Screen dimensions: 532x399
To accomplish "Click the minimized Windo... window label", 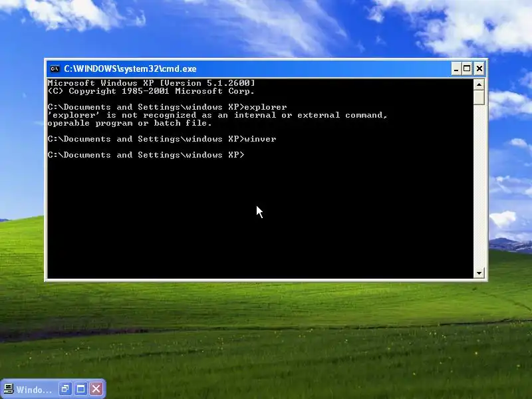I will (35, 390).
